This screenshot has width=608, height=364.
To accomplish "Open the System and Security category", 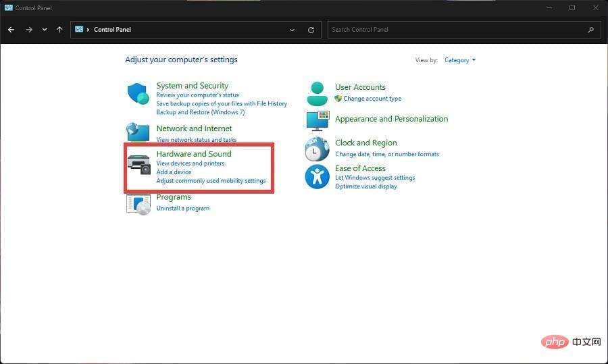I will pos(193,86).
